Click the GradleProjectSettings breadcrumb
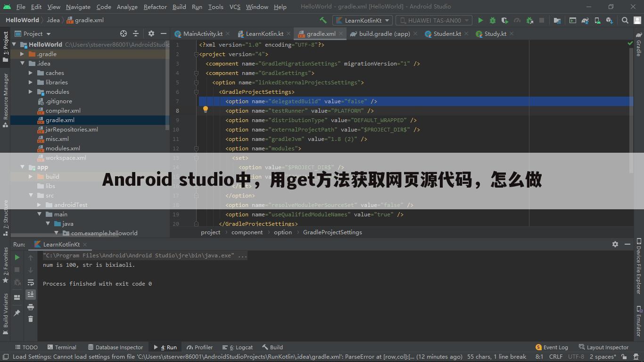The image size is (644, 362). click(x=332, y=232)
